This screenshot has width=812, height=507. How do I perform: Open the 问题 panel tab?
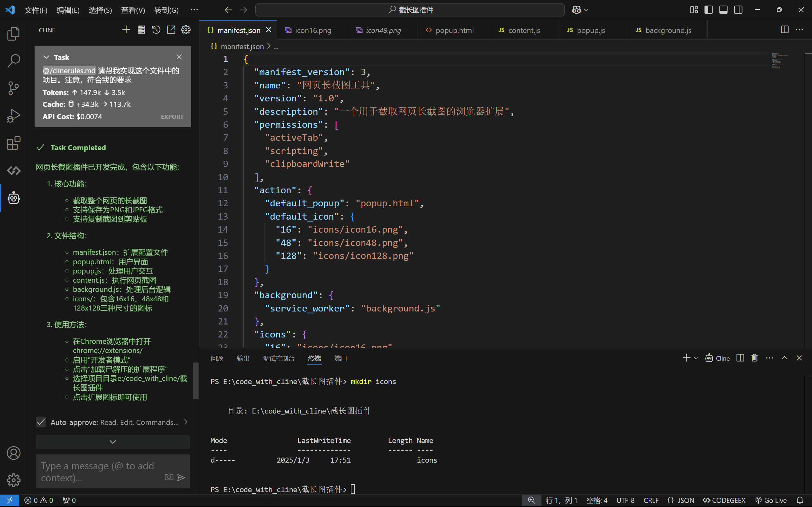pos(217,358)
